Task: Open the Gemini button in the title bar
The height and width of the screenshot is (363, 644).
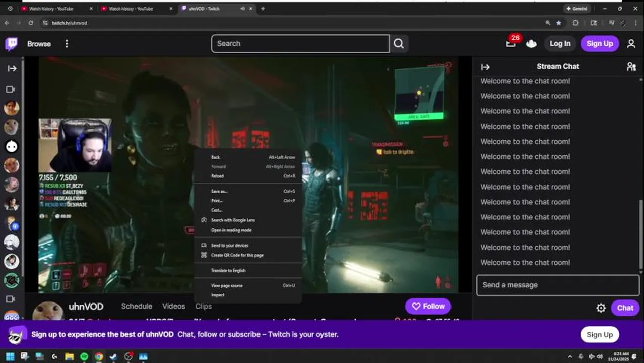Action: click(x=577, y=9)
